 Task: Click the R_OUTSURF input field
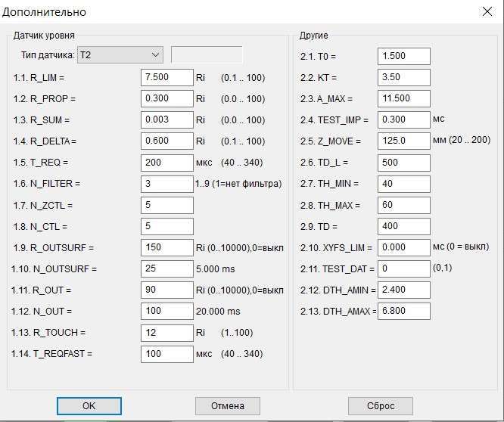166,247
